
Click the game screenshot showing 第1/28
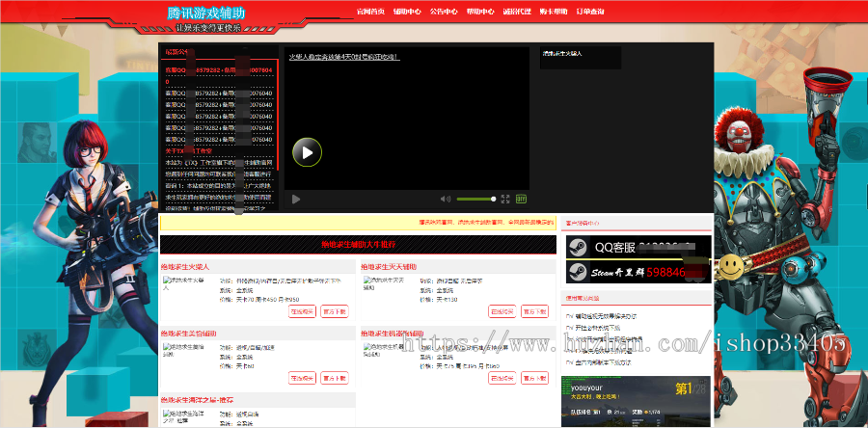[637, 401]
